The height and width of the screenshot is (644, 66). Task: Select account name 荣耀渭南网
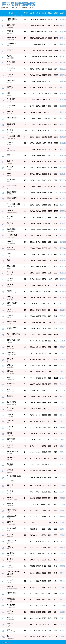coord(11,81)
